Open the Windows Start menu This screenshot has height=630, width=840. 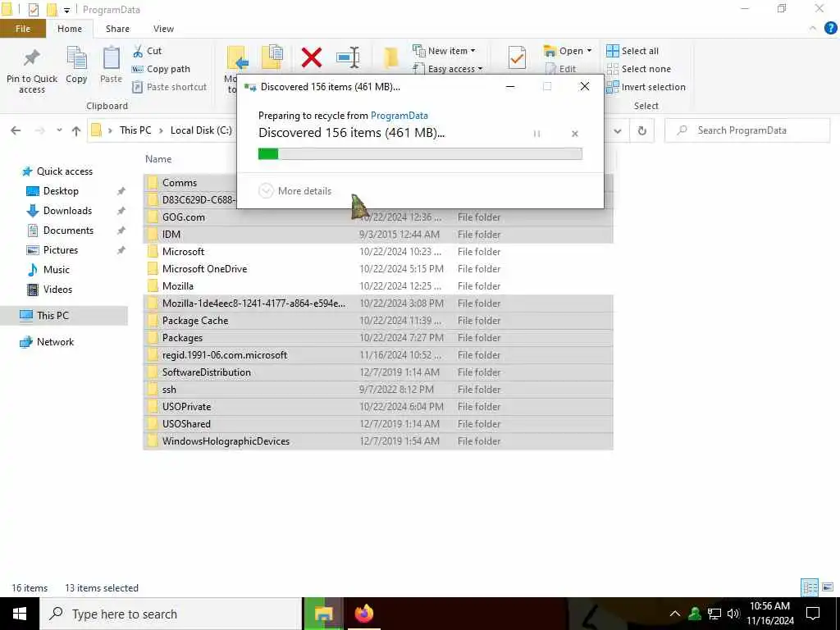click(x=20, y=614)
